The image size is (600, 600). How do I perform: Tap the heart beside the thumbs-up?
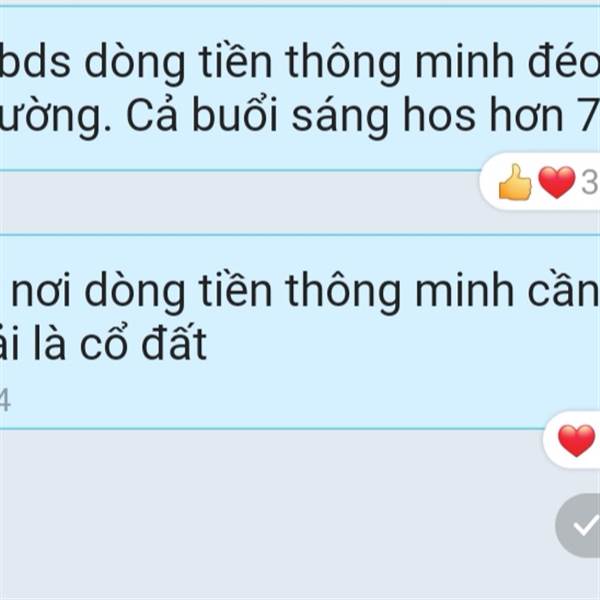pyautogui.click(x=557, y=182)
